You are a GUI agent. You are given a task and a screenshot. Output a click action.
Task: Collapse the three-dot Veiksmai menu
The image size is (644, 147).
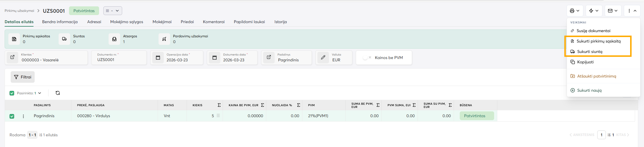632,11
